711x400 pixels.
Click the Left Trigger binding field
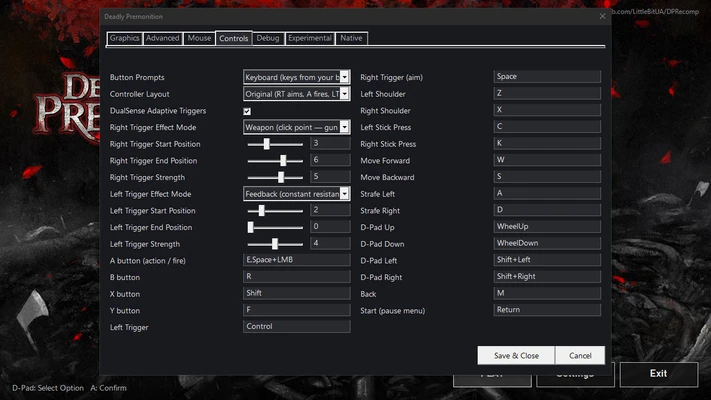(297, 327)
